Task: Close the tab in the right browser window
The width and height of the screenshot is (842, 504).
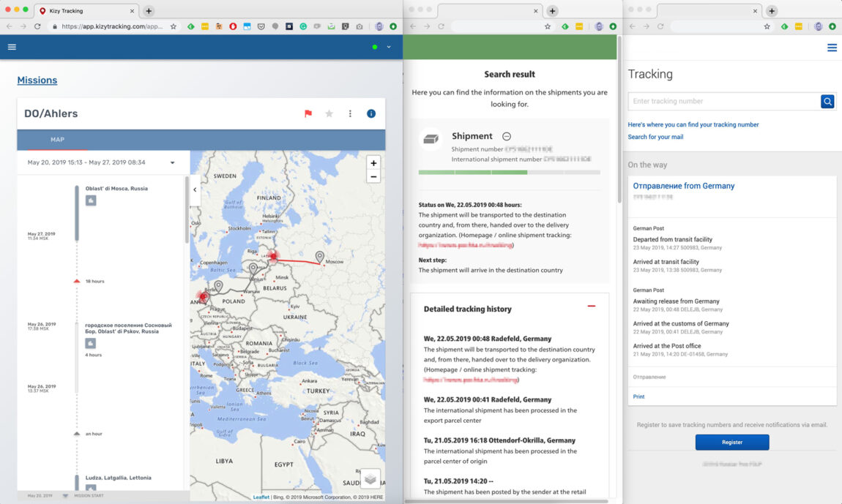Action: click(x=755, y=11)
